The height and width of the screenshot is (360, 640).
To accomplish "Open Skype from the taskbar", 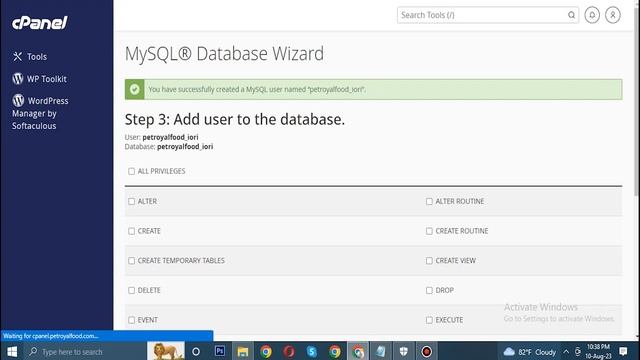I will 312,351.
